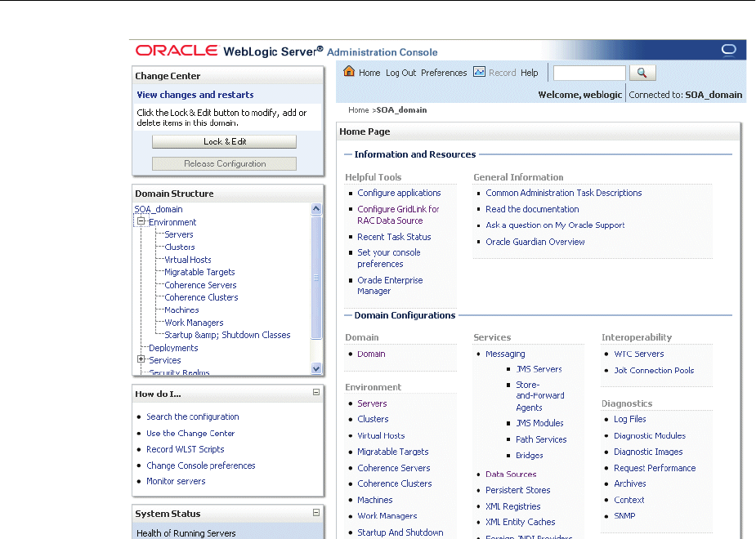The image size is (756, 539).
Task: Open Set your console preferences link
Action: (x=388, y=258)
